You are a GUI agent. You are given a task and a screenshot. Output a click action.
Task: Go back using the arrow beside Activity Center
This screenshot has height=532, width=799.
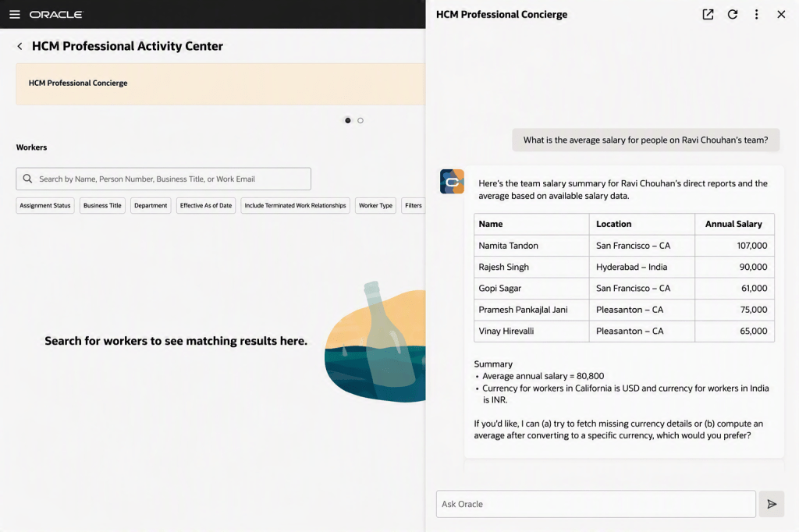coord(20,46)
